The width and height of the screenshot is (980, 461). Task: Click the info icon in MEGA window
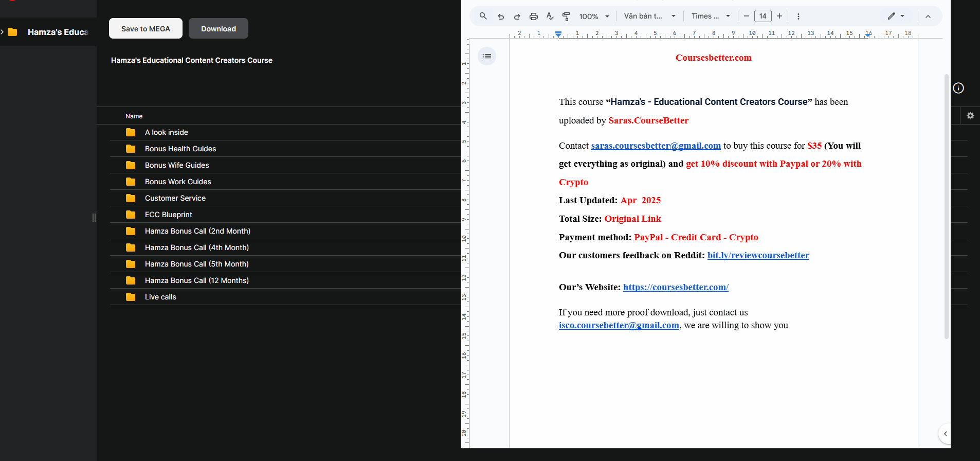coord(958,88)
